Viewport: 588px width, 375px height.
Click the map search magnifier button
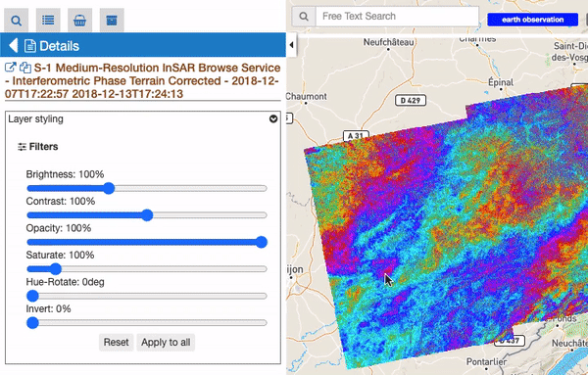click(x=304, y=17)
